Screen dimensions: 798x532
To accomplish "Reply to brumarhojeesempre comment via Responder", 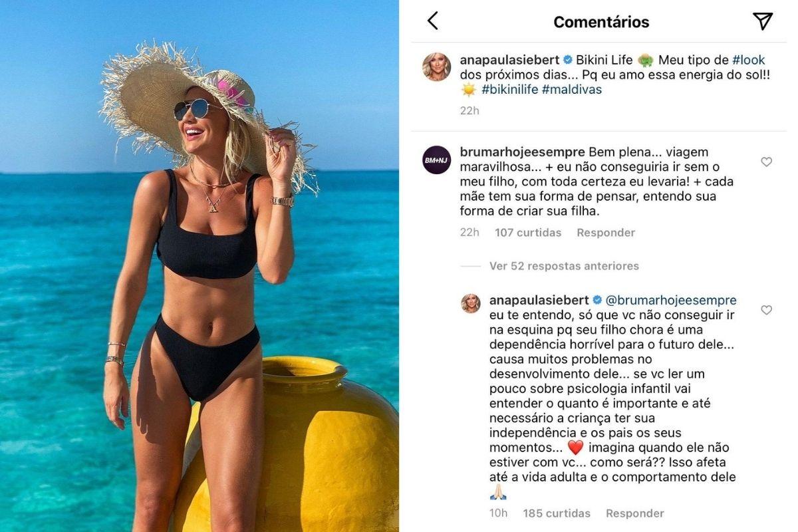I will (x=606, y=233).
